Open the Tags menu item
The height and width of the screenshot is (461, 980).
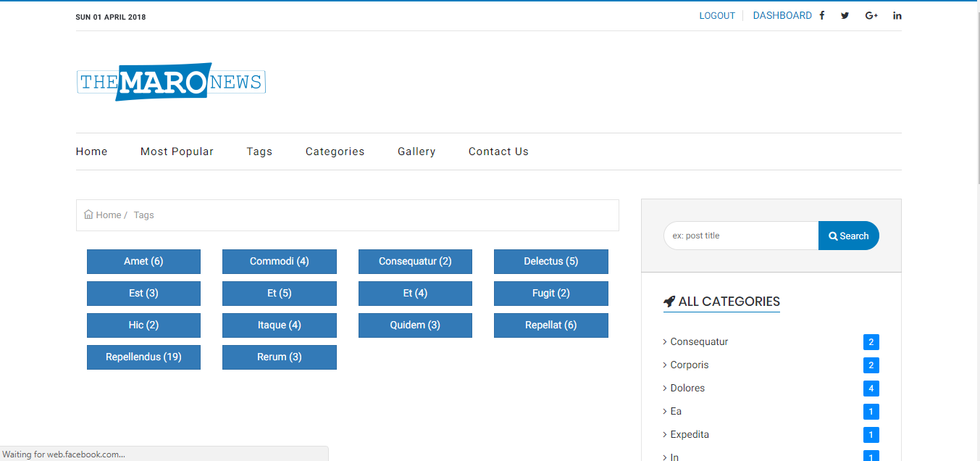pyautogui.click(x=259, y=151)
